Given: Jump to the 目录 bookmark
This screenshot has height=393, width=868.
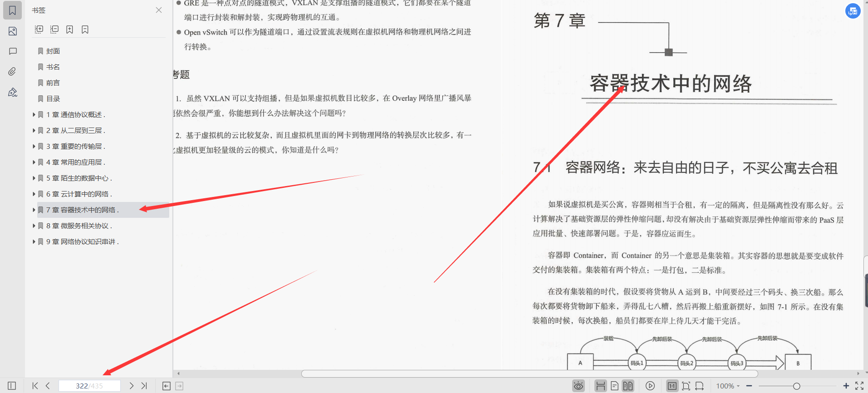Looking at the screenshot, I should [x=53, y=99].
